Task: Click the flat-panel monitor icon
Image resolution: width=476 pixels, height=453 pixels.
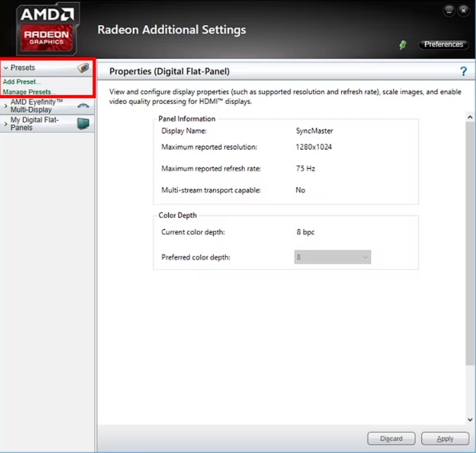Action: (83, 124)
